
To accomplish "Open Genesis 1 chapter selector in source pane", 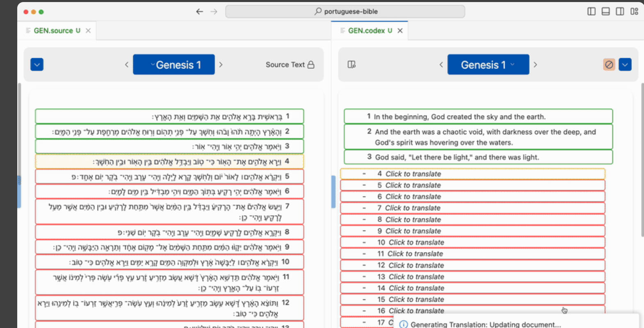I will (174, 64).
